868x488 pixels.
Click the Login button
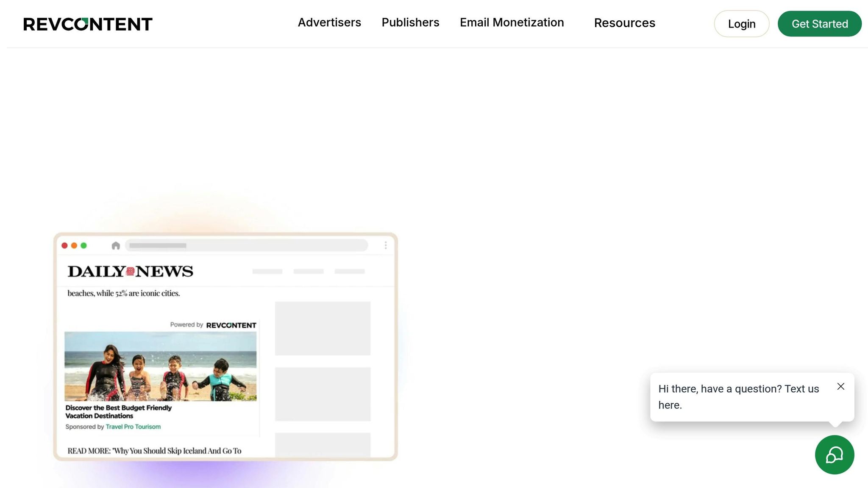click(x=741, y=24)
